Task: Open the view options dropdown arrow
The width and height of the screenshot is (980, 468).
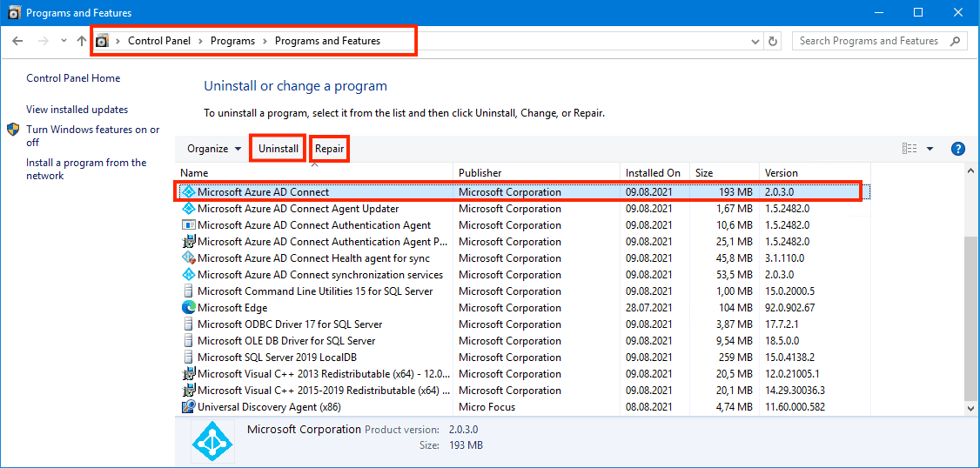Action: coord(930,149)
